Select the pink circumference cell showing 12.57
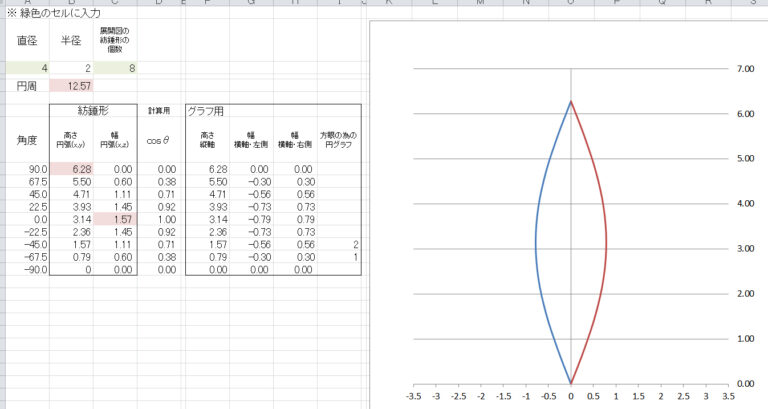The width and height of the screenshot is (768, 409). tap(71, 87)
